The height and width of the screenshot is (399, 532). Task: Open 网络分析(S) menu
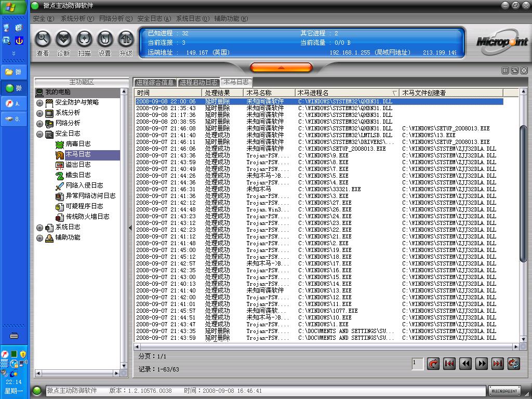click(x=116, y=19)
